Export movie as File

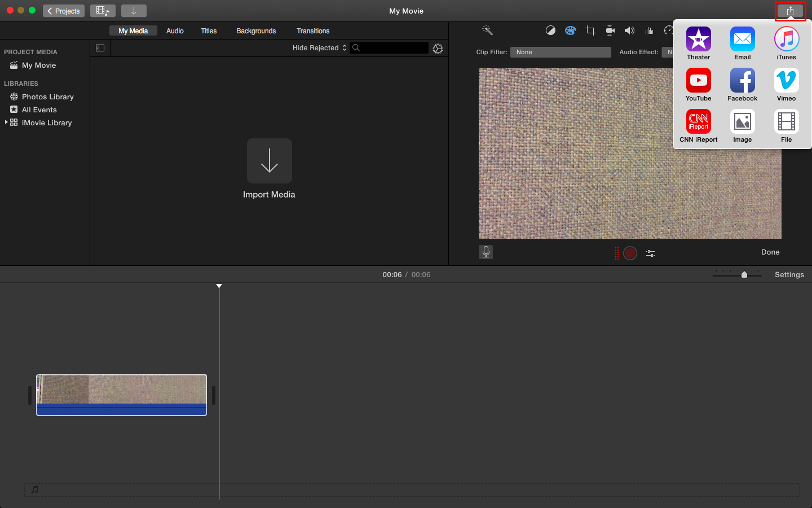click(786, 122)
